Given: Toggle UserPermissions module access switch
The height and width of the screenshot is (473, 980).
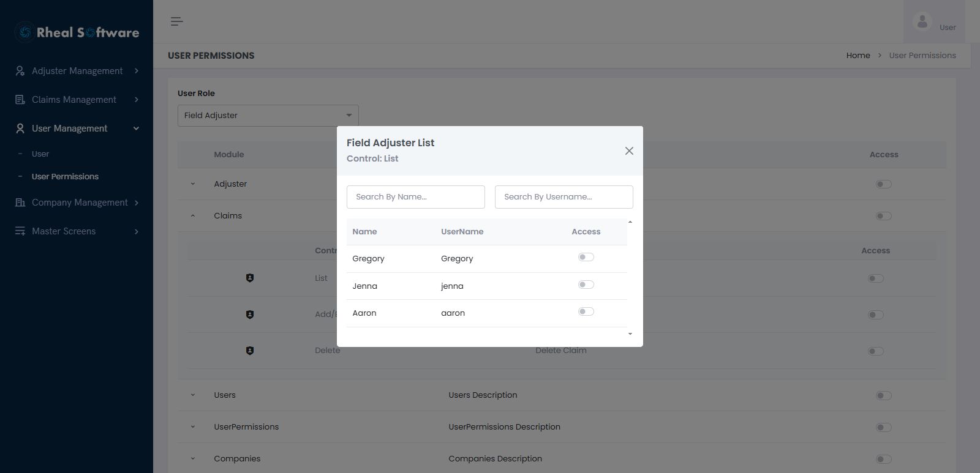Looking at the screenshot, I should 884,427.
